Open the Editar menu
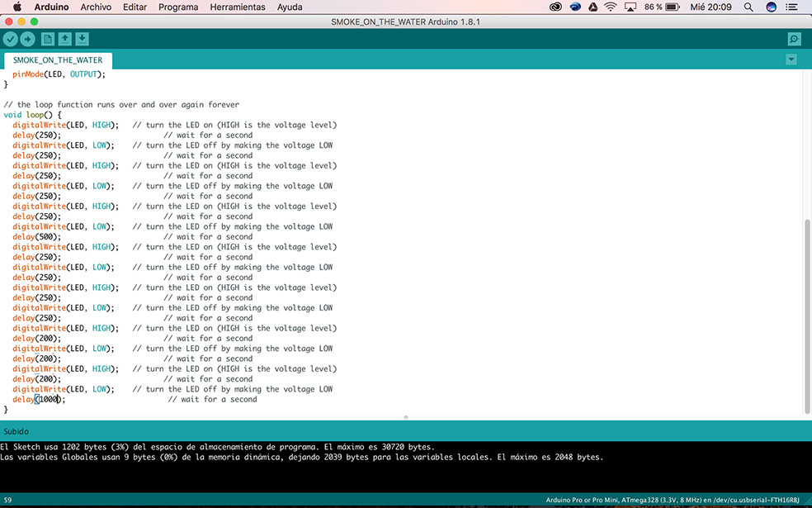Image resolution: width=812 pixels, height=508 pixels. [x=135, y=7]
